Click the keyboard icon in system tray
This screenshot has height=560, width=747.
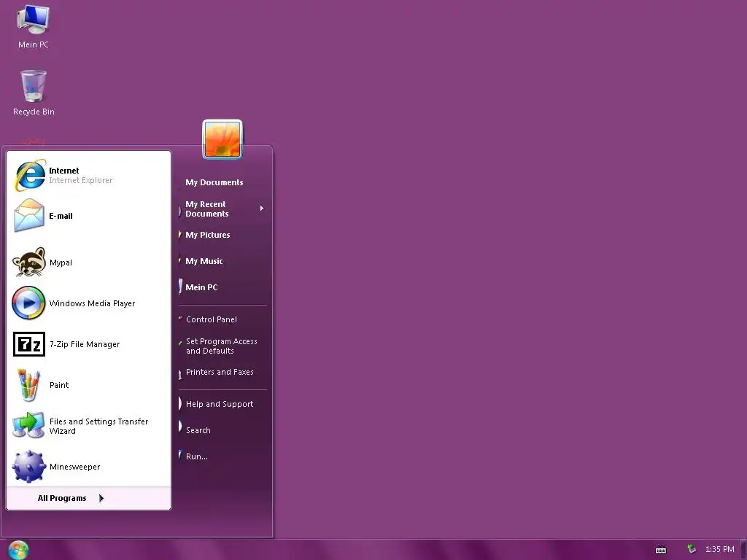pyautogui.click(x=661, y=550)
